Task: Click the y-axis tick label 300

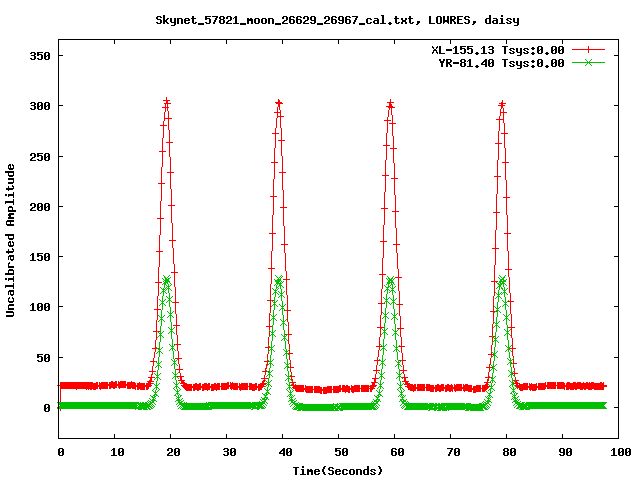Action: coord(40,106)
